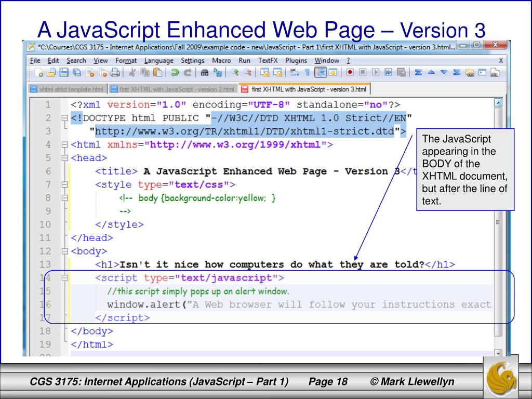Open Find with the binoculars icon
This screenshot has width=532, height=399.
(x=204, y=73)
